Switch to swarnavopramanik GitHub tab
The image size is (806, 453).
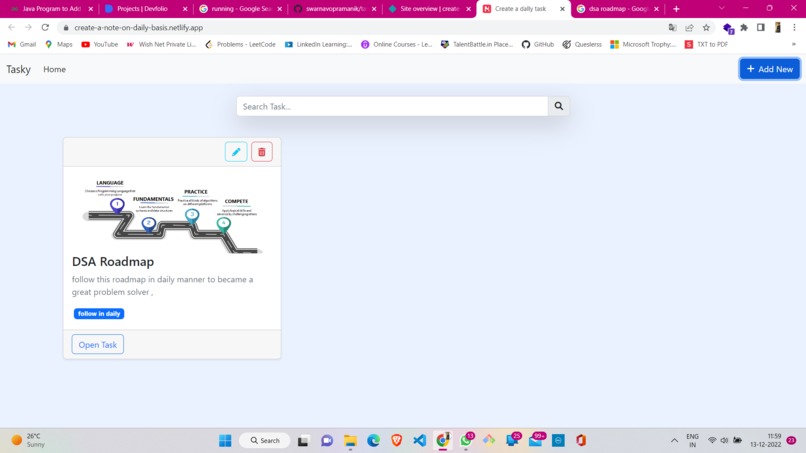pos(334,9)
